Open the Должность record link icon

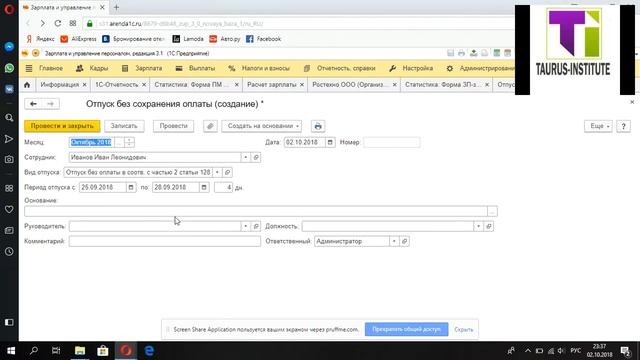(489, 226)
